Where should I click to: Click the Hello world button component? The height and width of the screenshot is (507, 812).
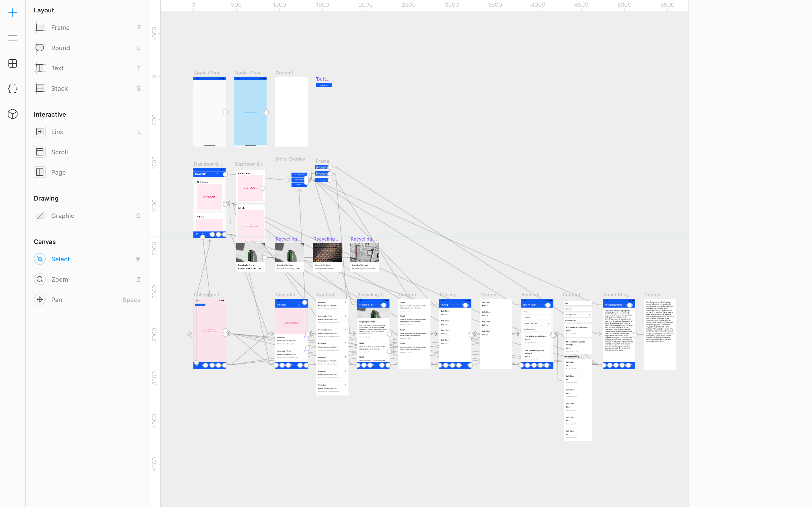click(x=324, y=85)
